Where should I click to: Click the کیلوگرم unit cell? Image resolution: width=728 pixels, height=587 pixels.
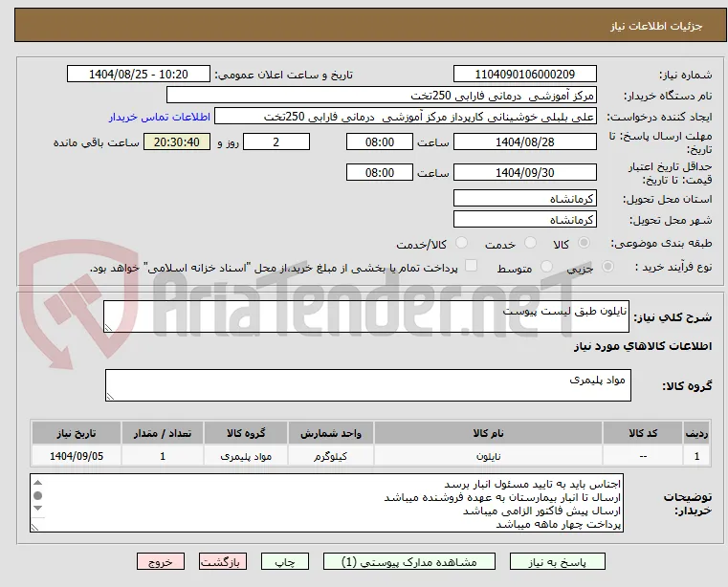pos(331,456)
